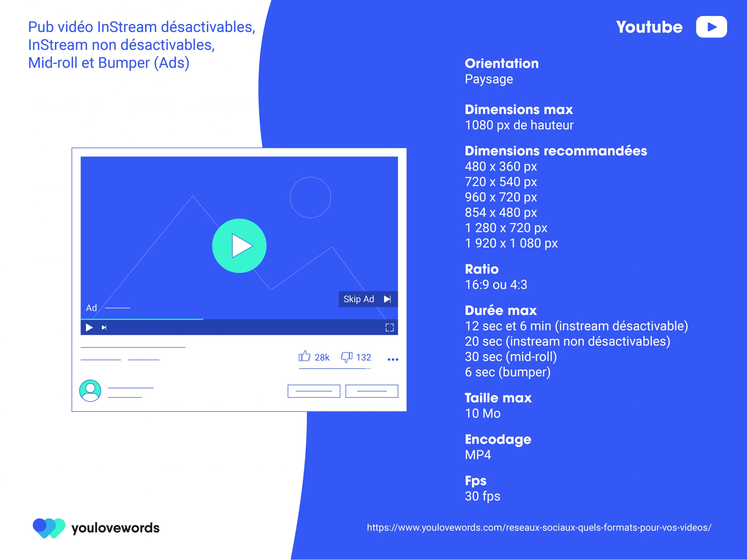747x560 pixels.
Task: Click the 28k like count
Action: [322, 357]
